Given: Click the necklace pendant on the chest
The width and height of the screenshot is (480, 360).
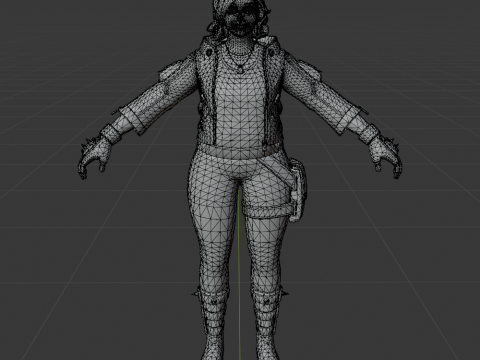Looking at the screenshot, I should click(x=240, y=70).
